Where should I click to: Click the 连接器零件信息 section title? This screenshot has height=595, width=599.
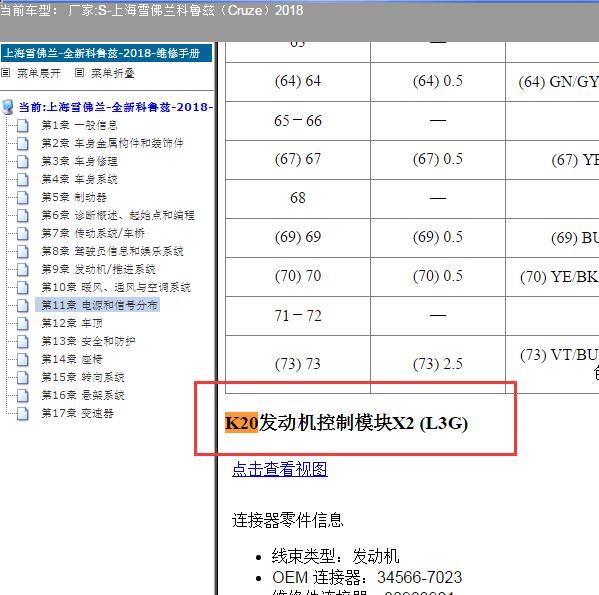pos(287,521)
